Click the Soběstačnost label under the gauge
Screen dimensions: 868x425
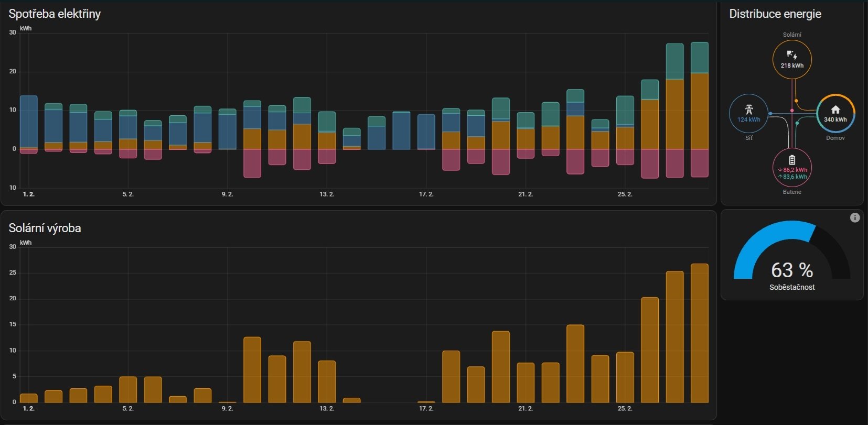(x=792, y=287)
